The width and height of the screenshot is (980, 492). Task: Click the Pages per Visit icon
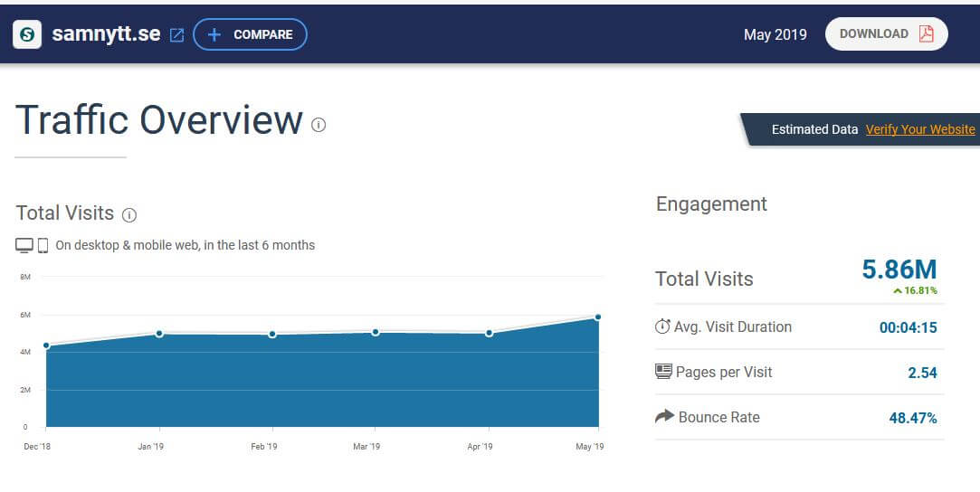tap(663, 372)
